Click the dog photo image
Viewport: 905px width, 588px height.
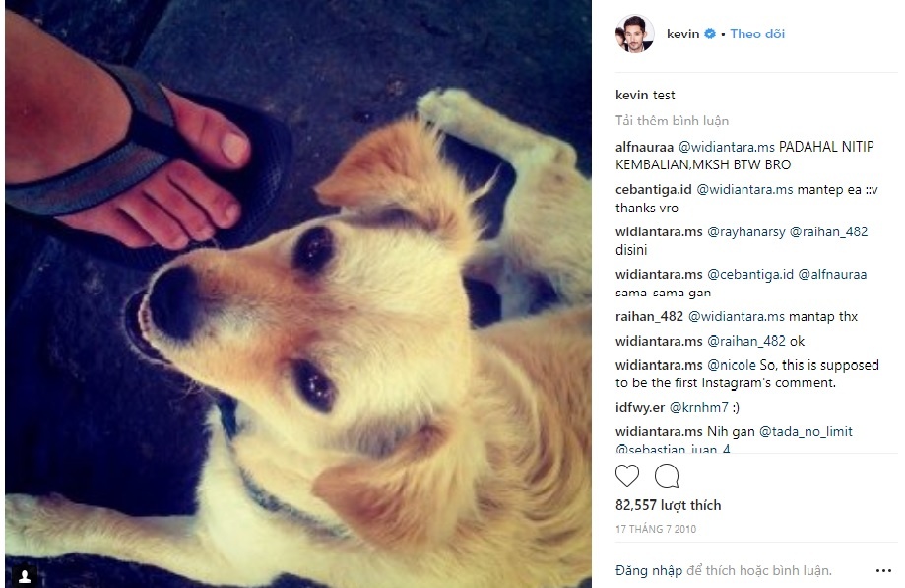298,294
